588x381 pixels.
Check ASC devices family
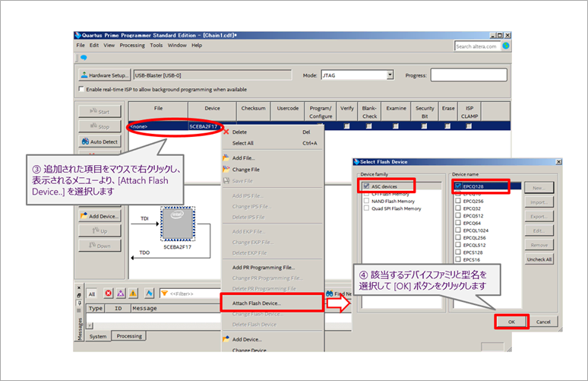366,186
